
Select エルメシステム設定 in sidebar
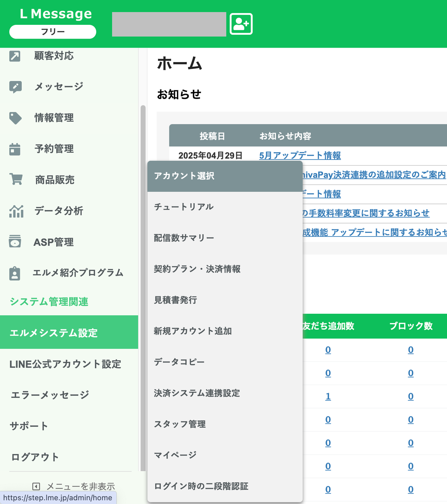click(x=69, y=332)
